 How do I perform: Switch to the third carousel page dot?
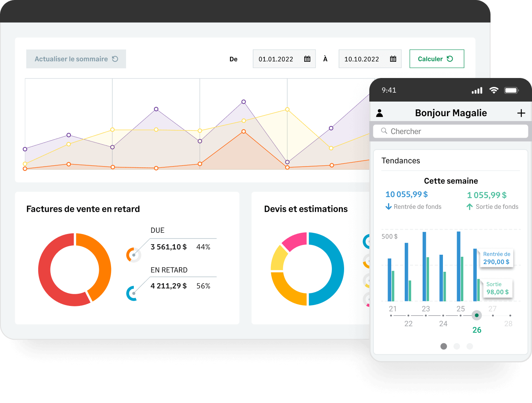(x=470, y=346)
